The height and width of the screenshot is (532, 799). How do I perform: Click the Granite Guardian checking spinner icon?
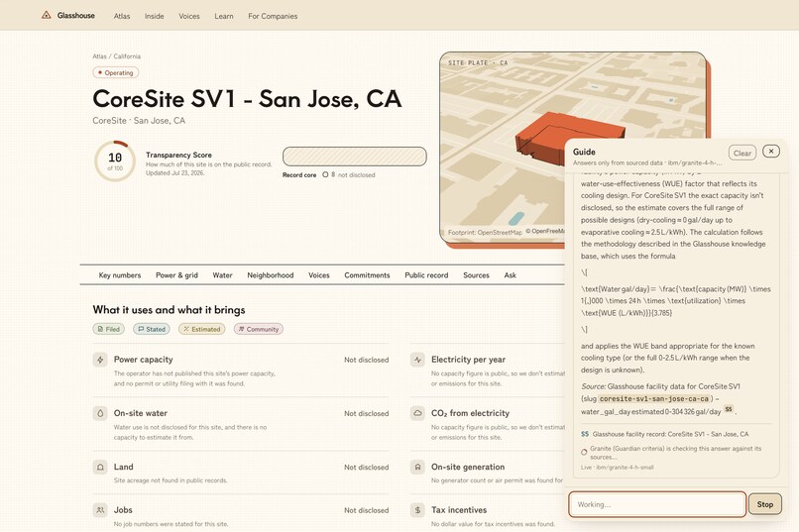584,452
